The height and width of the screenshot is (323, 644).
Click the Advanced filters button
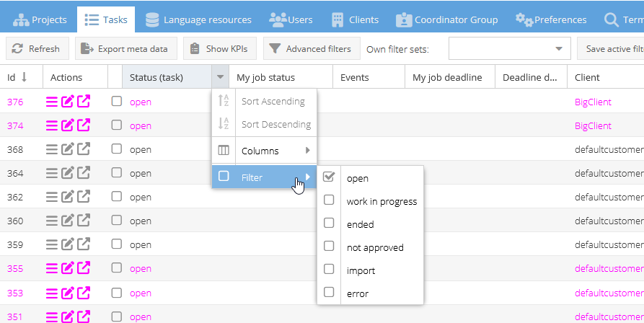pos(310,49)
